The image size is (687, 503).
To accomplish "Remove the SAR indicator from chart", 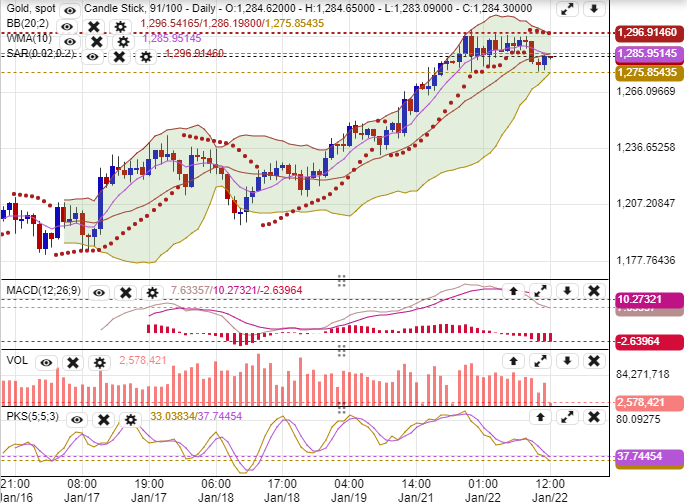I will [x=119, y=57].
